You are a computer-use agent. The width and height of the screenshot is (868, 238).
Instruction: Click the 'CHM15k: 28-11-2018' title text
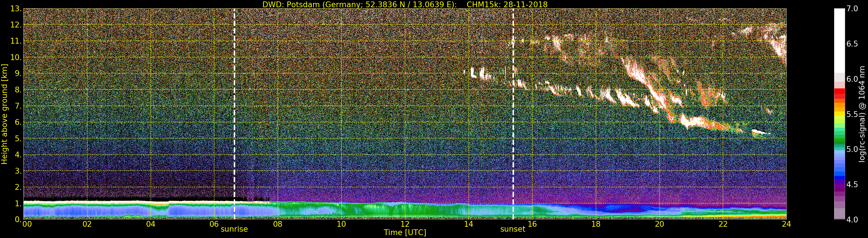coord(507,4)
